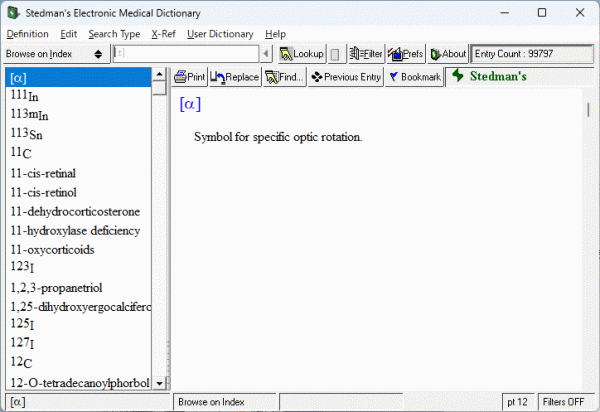This screenshot has height=412, width=600.
Task: Click the text 'Symbol for specific optic rotation.'
Action: point(278,137)
